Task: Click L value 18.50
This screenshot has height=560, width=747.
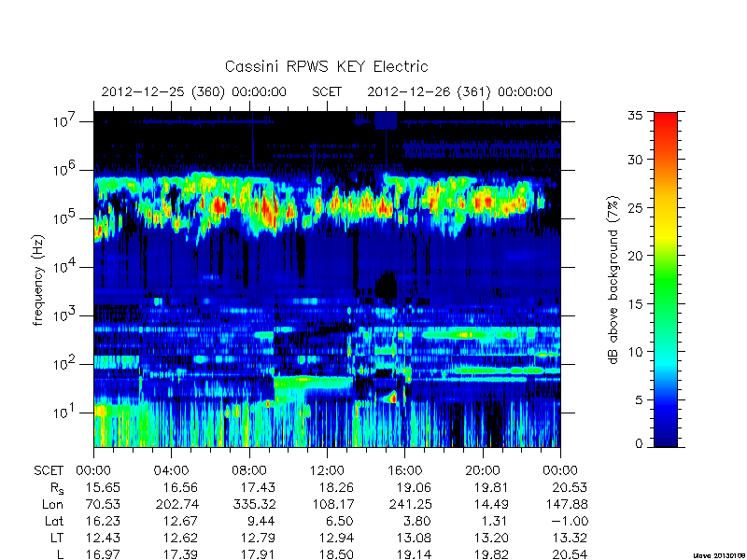Action: [x=336, y=554]
